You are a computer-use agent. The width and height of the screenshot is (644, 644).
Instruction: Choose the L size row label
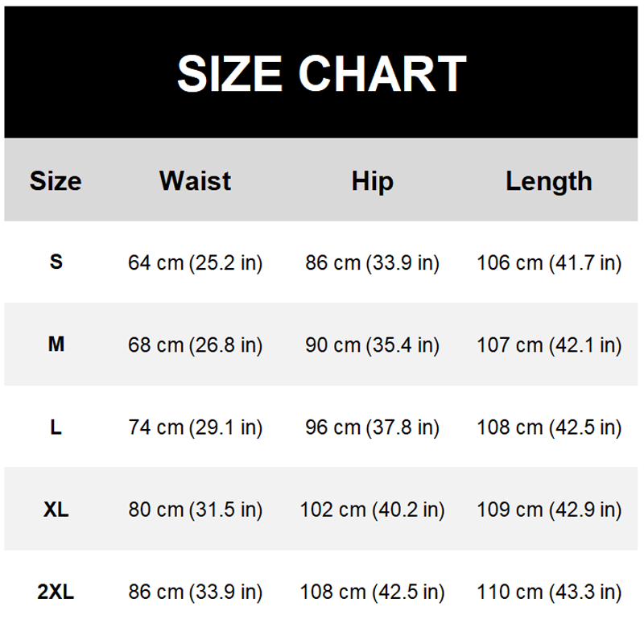pyautogui.click(x=56, y=427)
